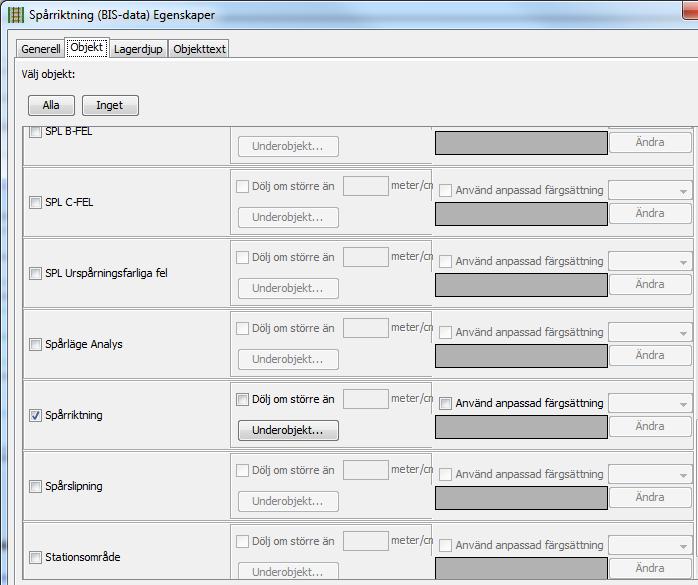This screenshot has width=698, height=585.
Task: Open the Lagerdjup tab
Action: [138, 49]
